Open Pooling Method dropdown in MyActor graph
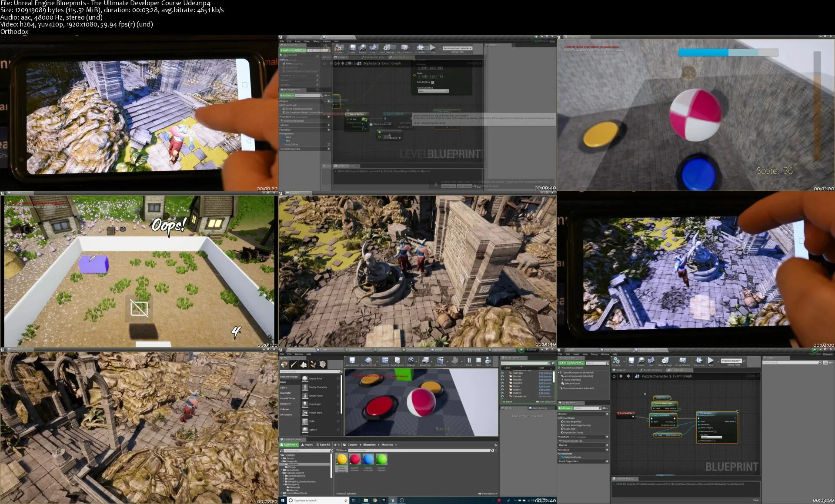 click(x=433, y=91)
